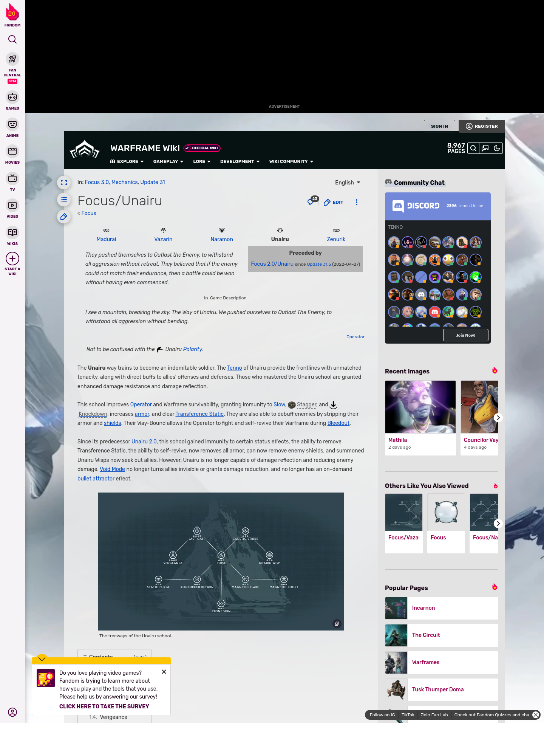Open Fan Central rocket icon
Screen dimensions: 544x756
coord(12,59)
